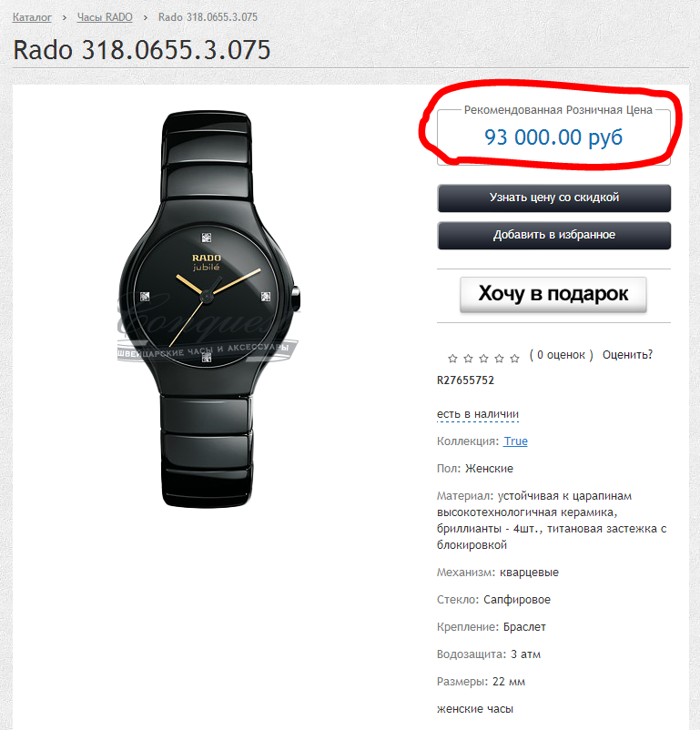
Task: Click the R27655752 reference number
Action: (x=465, y=380)
